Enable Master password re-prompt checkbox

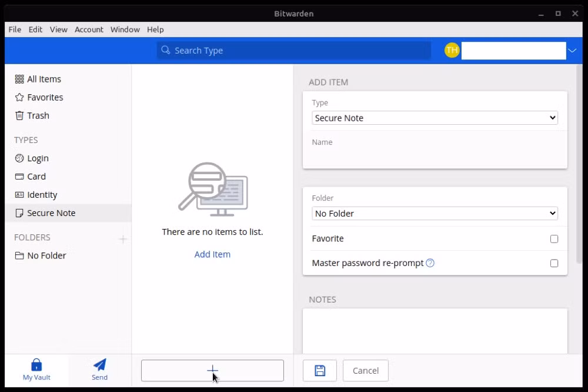pyautogui.click(x=554, y=263)
